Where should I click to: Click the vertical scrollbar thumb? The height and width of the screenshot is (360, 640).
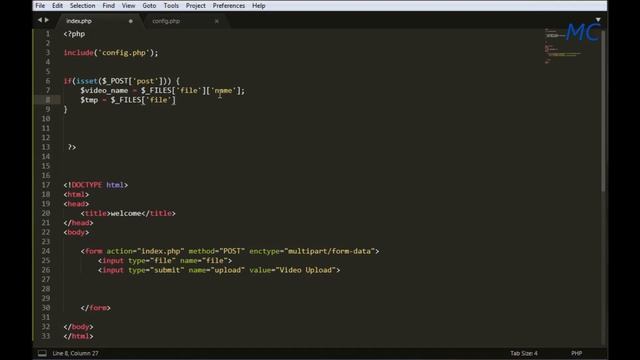(x=603, y=110)
